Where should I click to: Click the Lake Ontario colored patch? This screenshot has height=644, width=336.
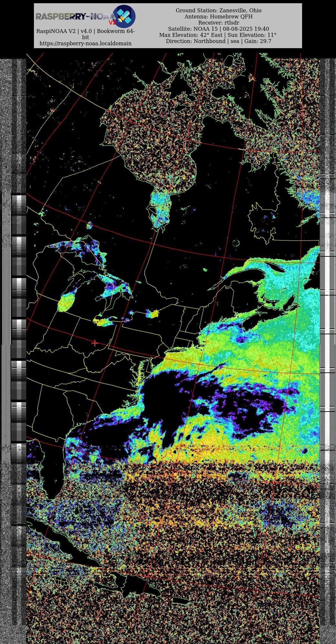coord(152,313)
